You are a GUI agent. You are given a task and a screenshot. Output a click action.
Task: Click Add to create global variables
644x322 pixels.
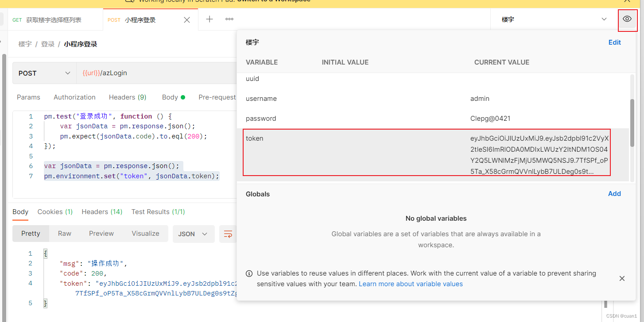pos(614,194)
